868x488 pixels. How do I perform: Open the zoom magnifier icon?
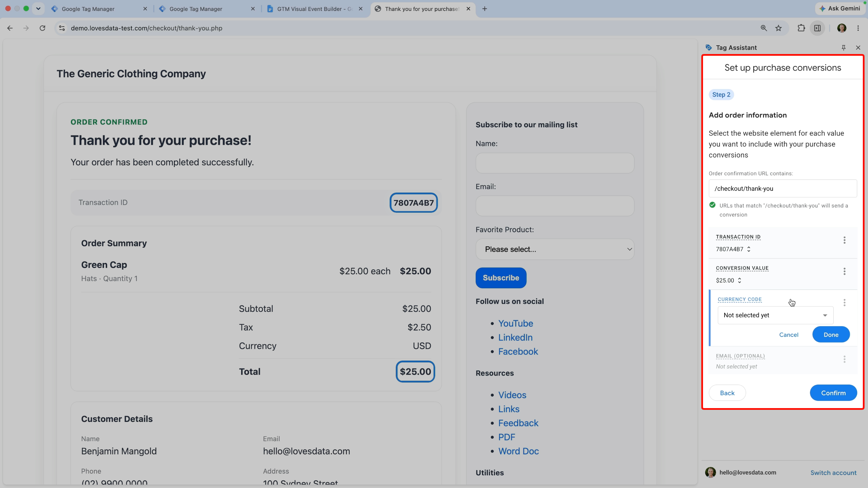(x=764, y=28)
